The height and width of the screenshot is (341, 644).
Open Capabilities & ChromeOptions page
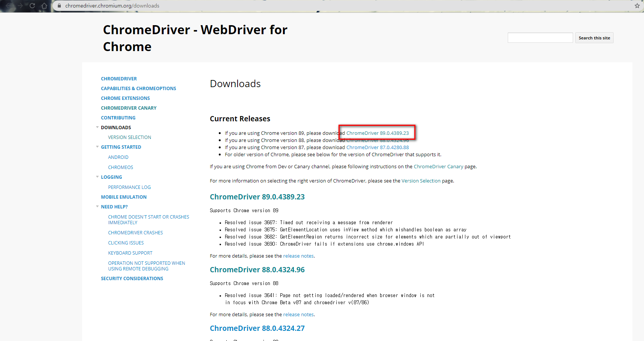tap(138, 88)
